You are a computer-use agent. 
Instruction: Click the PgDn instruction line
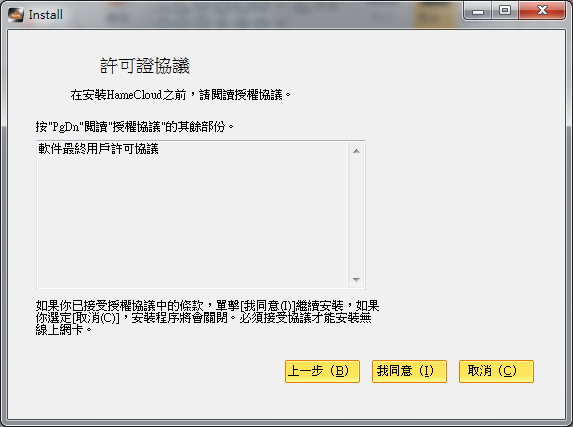[134, 127]
